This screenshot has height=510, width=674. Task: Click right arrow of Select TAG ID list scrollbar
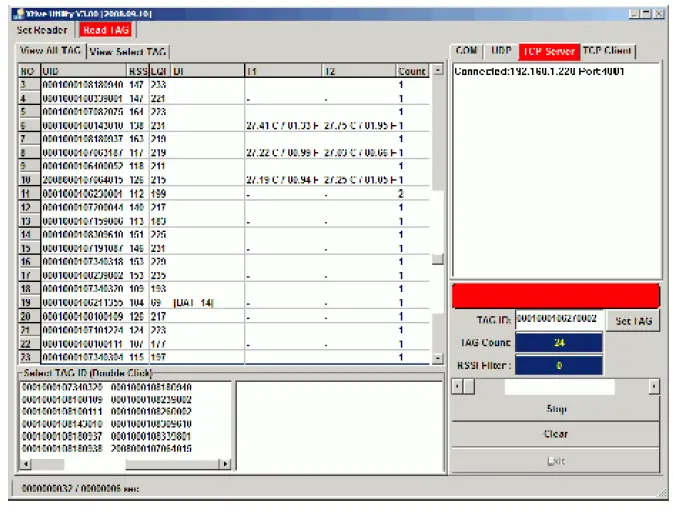click(225, 464)
